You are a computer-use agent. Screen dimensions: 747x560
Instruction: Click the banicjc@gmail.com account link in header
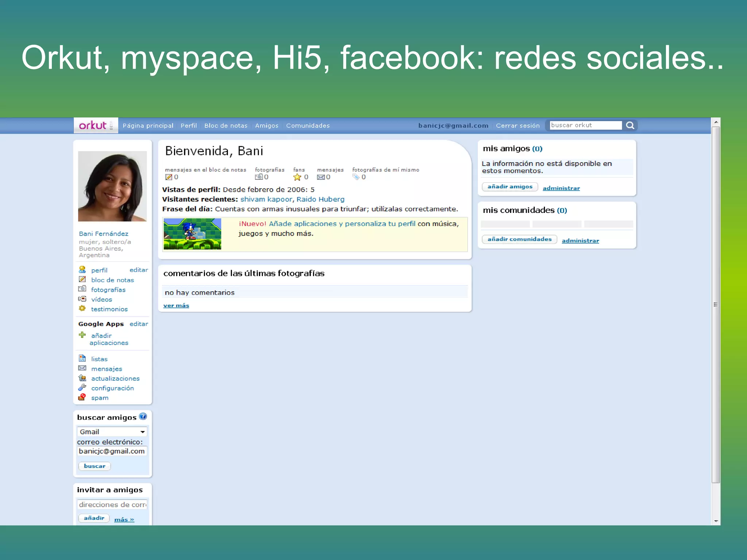pyautogui.click(x=453, y=125)
